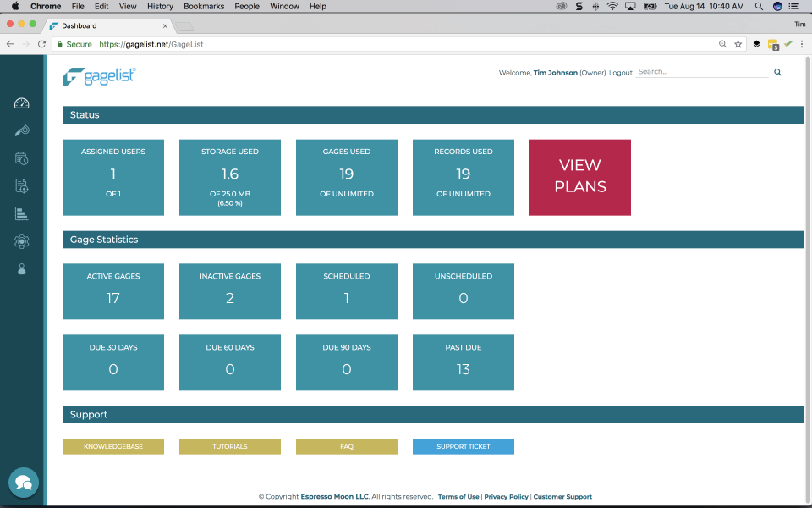This screenshot has height=508, width=812.
Task: Open the Dashboard speedometer icon in sidebar
Action: (x=21, y=102)
